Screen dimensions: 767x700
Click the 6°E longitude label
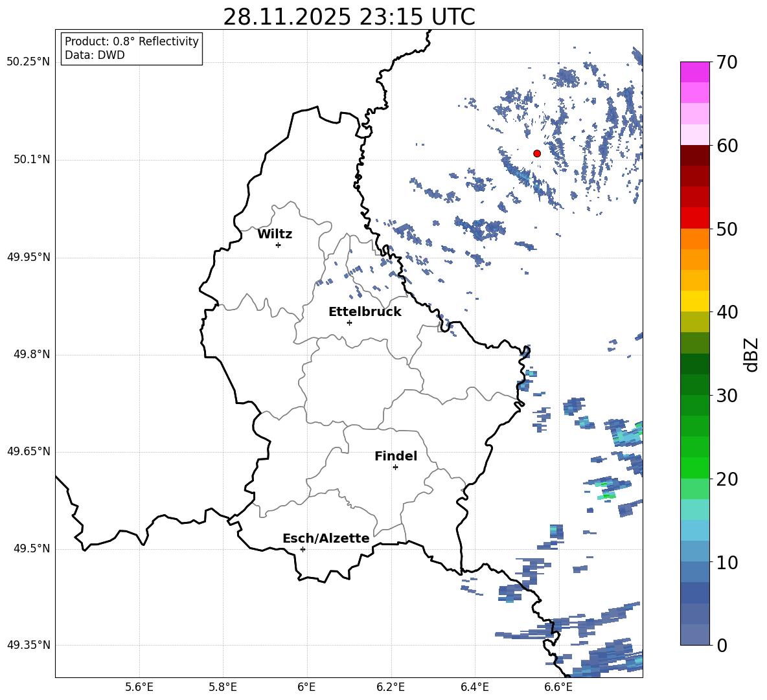[306, 687]
